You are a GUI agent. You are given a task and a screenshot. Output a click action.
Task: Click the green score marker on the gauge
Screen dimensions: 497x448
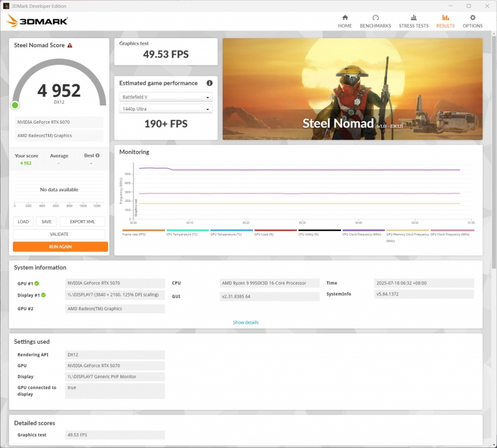[15, 106]
